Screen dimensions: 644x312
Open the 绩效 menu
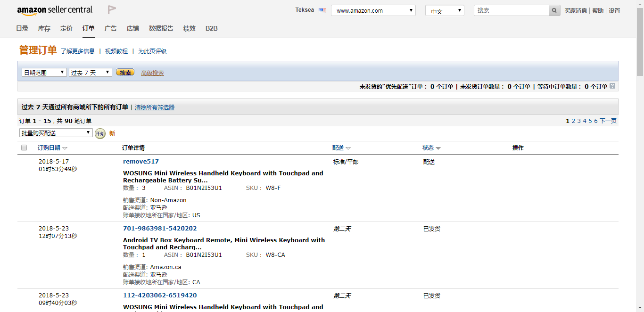[190, 29]
